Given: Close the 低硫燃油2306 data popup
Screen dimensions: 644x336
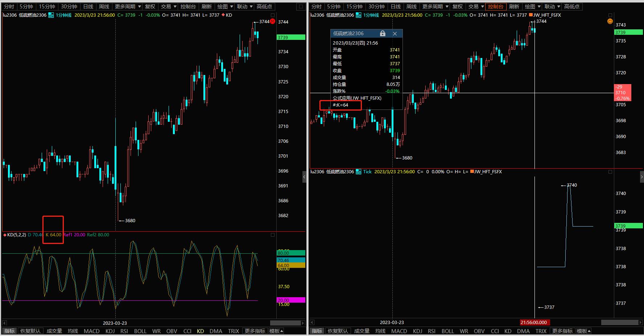Looking at the screenshot, I should pyautogui.click(x=395, y=33).
